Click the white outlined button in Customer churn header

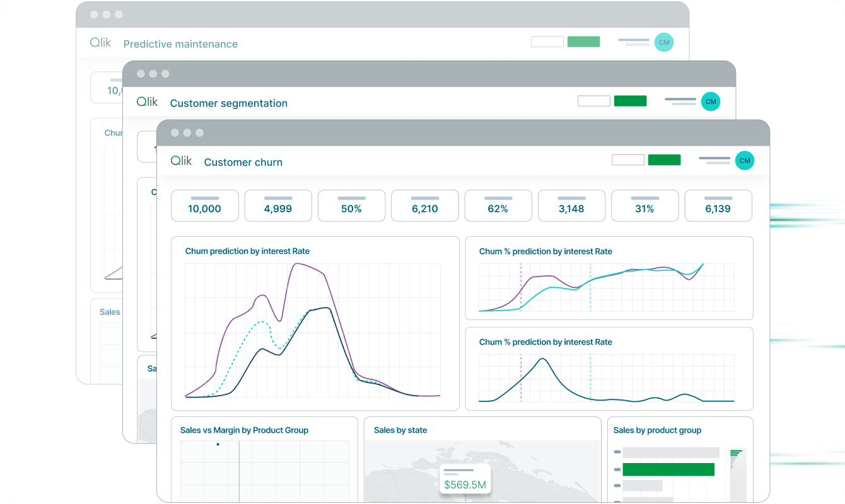click(x=628, y=160)
